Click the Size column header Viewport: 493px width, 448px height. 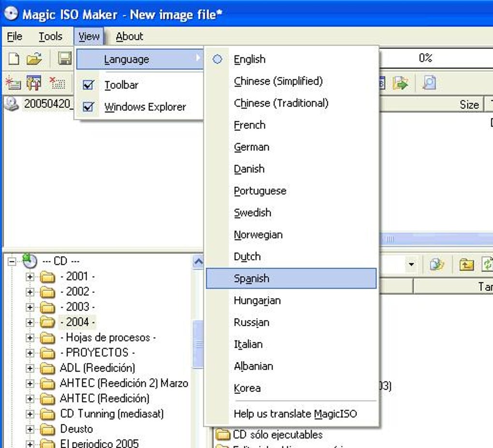click(x=431, y=105)
